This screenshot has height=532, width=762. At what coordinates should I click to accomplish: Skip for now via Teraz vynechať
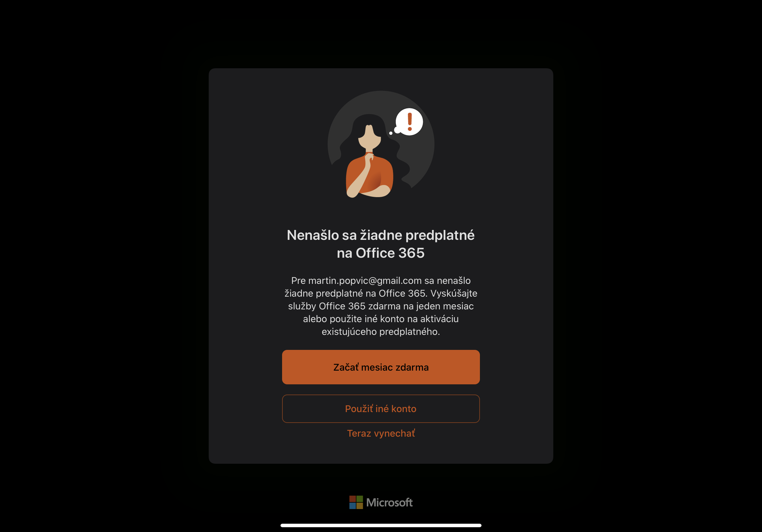381,433
